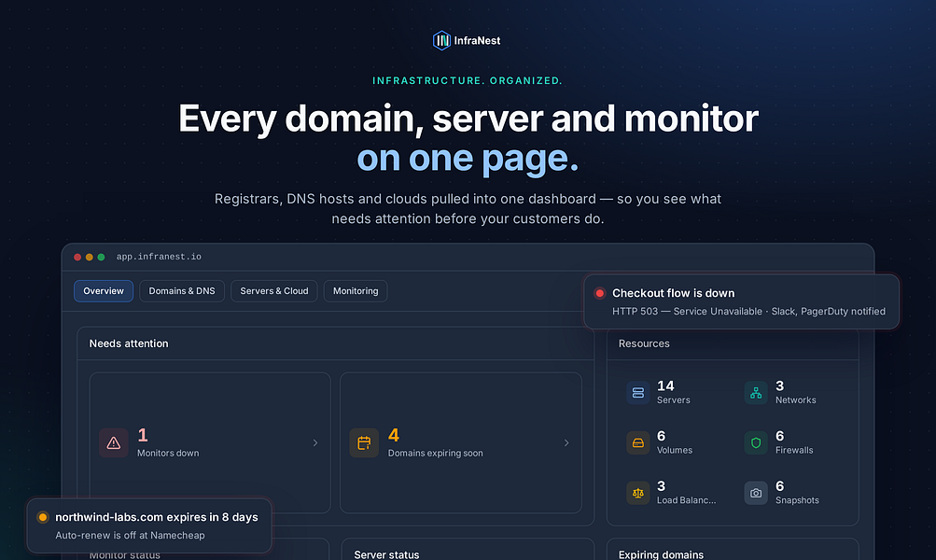Screen dimensions: 936x560
Task: Click the Load Balancers scale icon
Action: pyautogui.click(x=638, y=493)
